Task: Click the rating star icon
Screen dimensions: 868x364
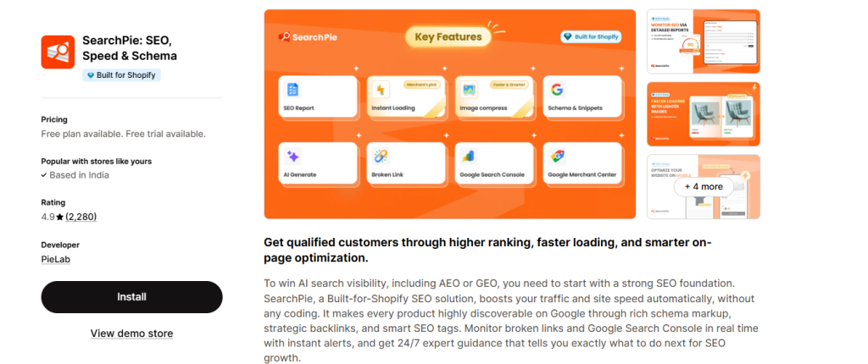Action: 59,217
